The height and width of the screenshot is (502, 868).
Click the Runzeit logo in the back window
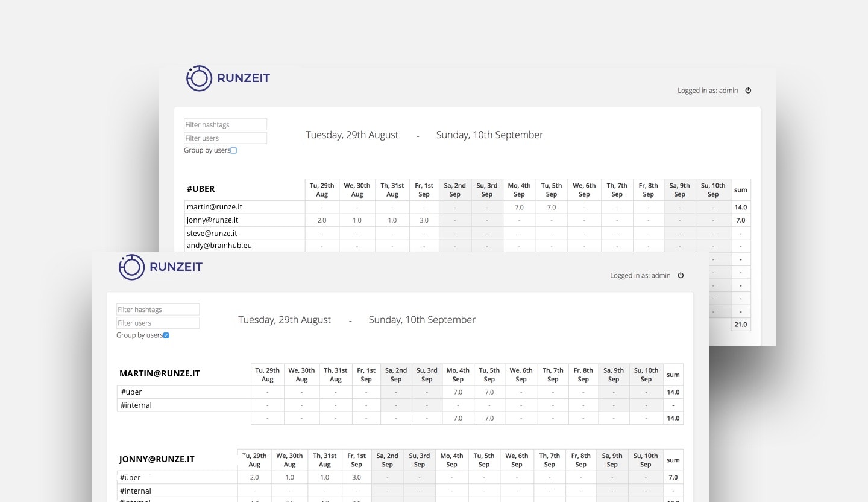pyautogui.click(x=228, y=78)
